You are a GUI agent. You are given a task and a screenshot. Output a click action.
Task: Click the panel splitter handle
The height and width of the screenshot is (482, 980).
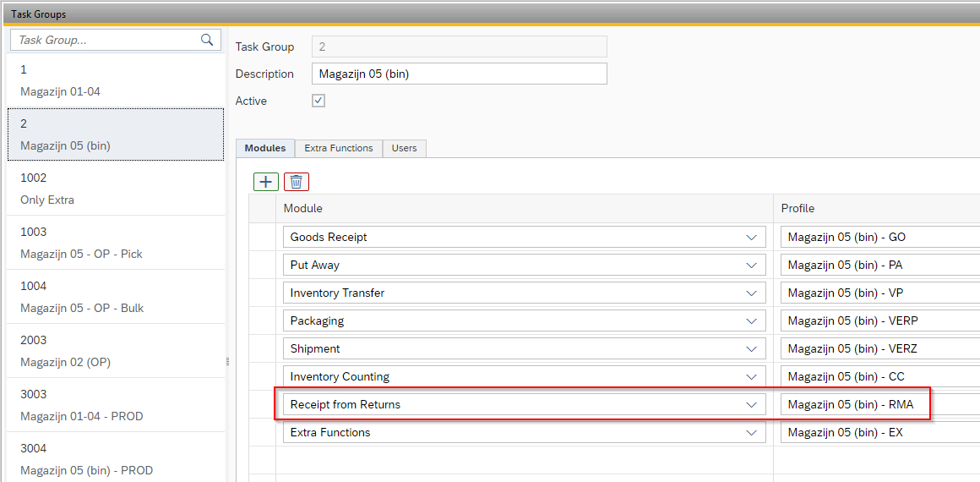[226, 361]
